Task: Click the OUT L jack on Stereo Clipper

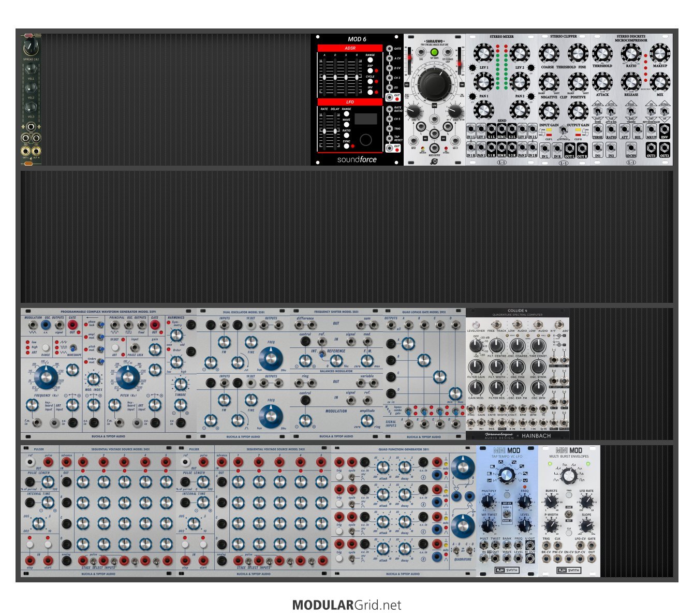Action: click(570, 149)
